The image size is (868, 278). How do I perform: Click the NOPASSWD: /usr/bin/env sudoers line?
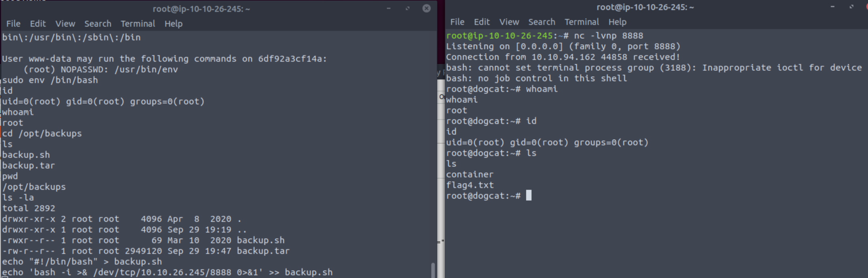(101, 69)
